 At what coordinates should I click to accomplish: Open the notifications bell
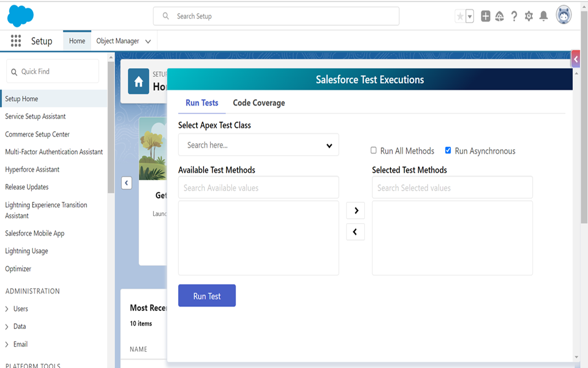tap(543, 16)
